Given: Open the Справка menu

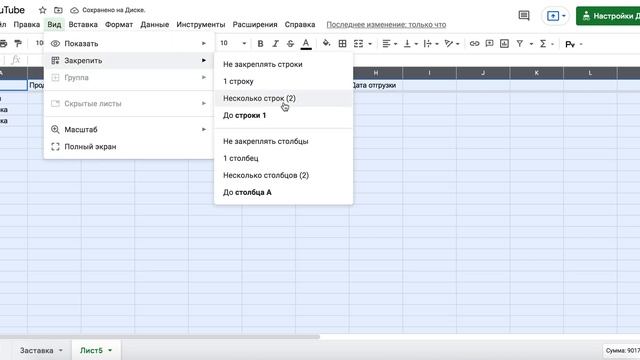Looking at the screenshot, I should point(300,24).
